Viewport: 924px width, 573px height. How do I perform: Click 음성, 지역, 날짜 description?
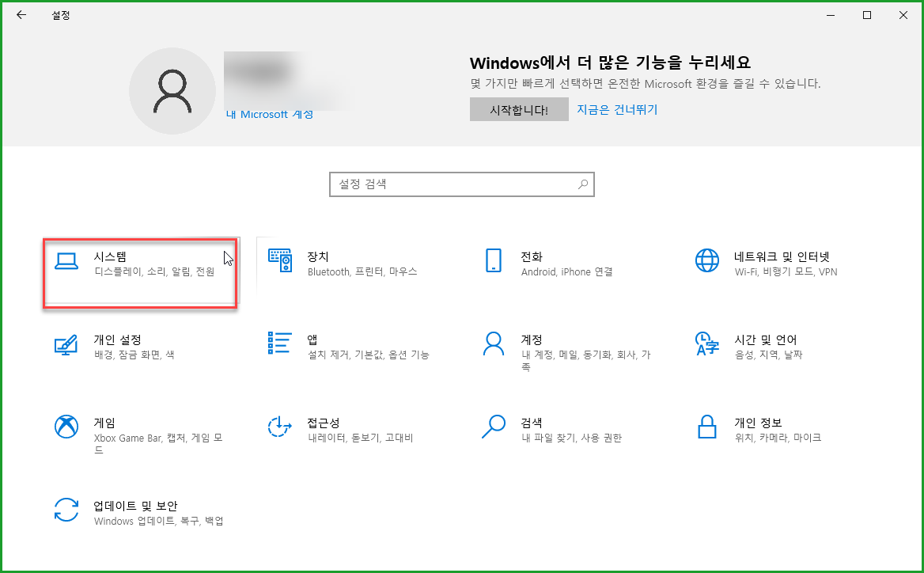pos(768,355)
